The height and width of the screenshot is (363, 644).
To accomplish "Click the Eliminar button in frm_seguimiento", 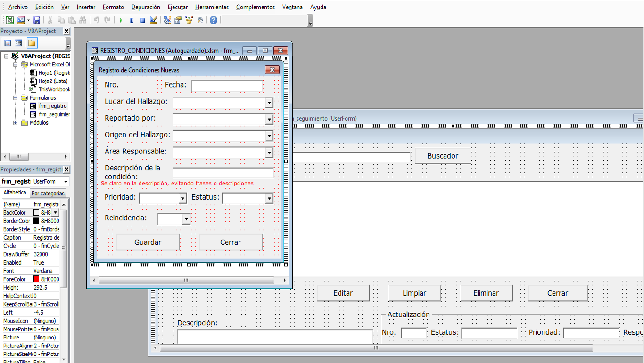I will tap(486, 293).
